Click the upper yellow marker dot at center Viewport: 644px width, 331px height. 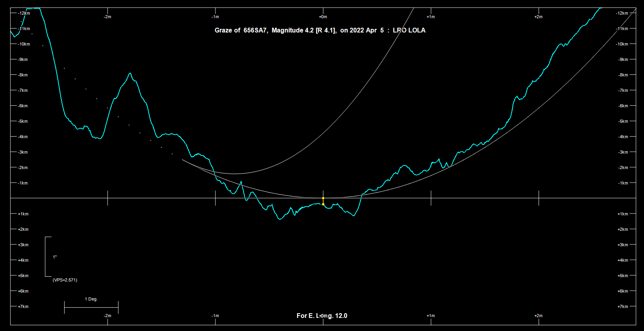tap(323, 198)
